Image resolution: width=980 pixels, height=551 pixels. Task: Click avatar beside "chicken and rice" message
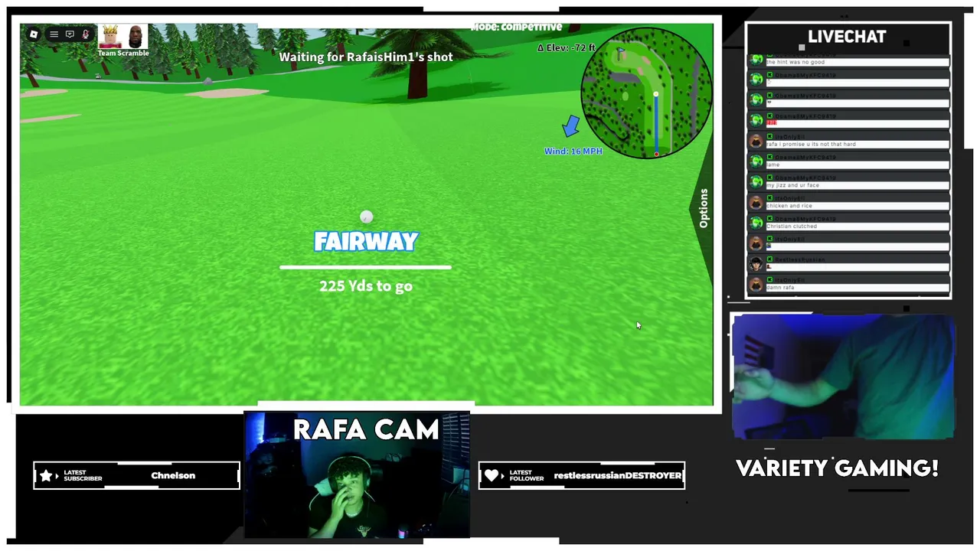pyautogui.click(x=756, y=202)
